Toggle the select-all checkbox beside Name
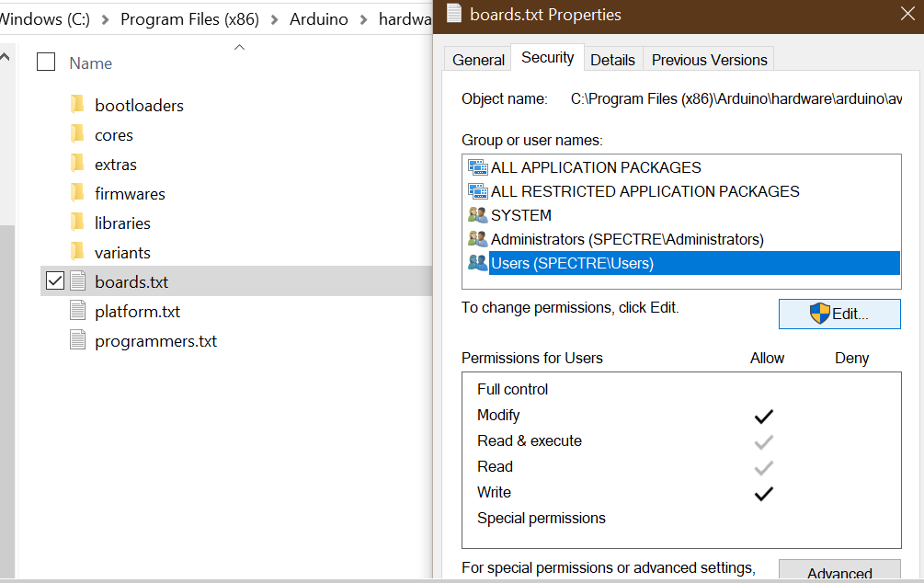 [46, 63]
